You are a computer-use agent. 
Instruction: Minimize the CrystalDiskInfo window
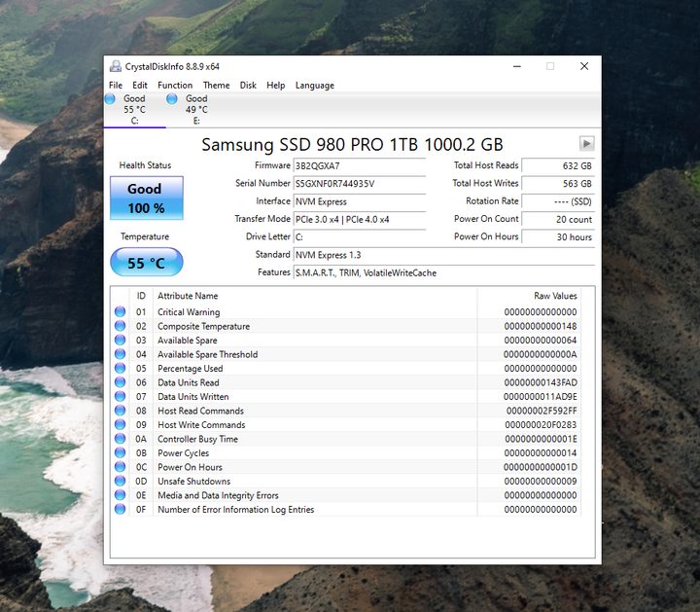[517, 66]
